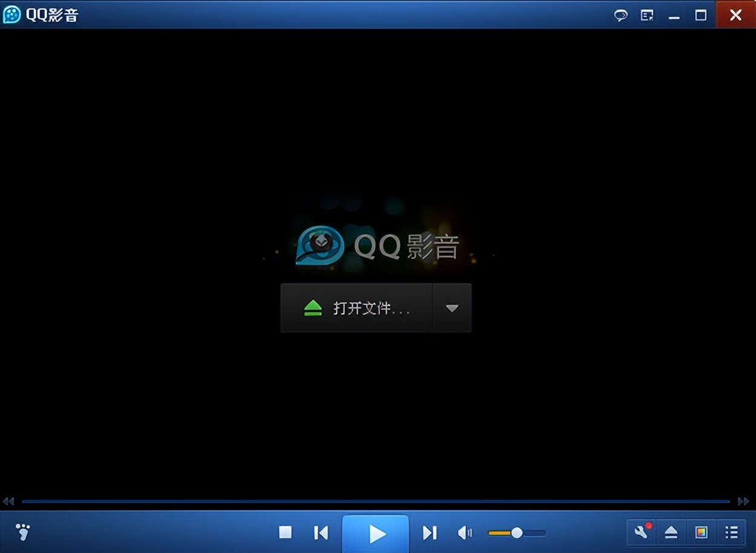The image size is (756, 553).
Task: Click the 打开文件... button
Action: [x=356, y=308]
